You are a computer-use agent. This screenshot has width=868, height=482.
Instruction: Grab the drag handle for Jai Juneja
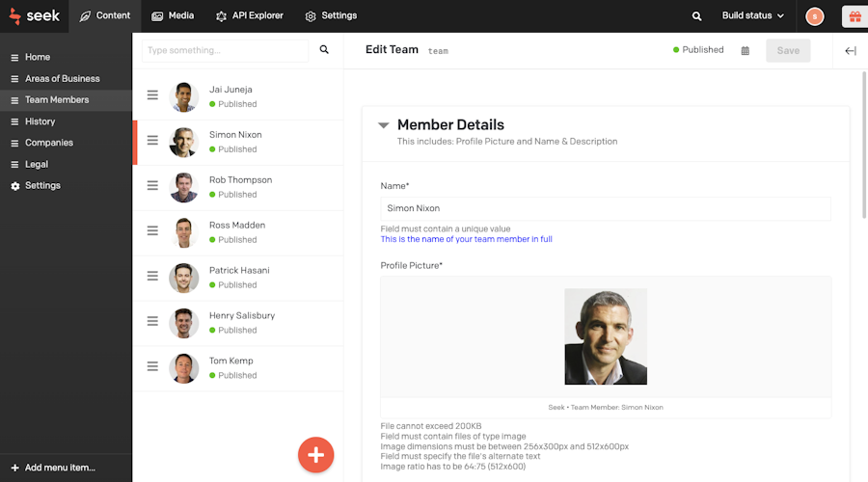point(152,95)
